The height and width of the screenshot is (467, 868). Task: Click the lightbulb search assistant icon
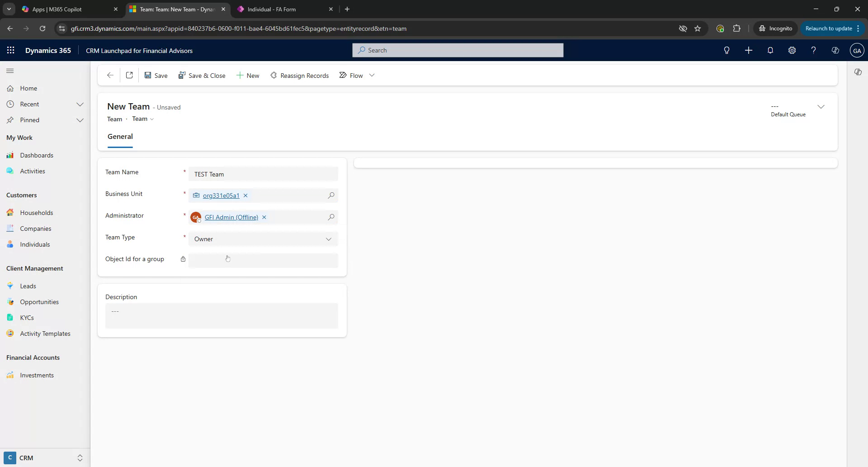[726, 50]
